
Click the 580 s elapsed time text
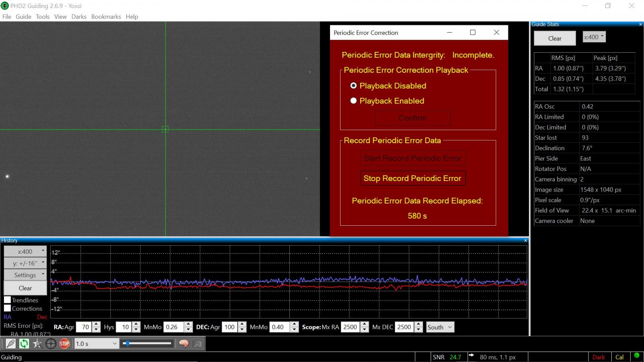[417, 216]
